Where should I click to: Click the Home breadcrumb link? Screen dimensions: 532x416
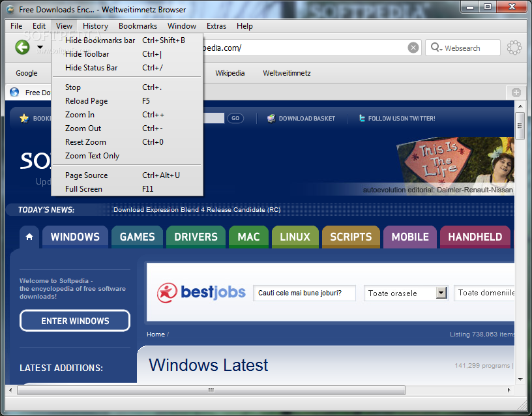[156, 334]
